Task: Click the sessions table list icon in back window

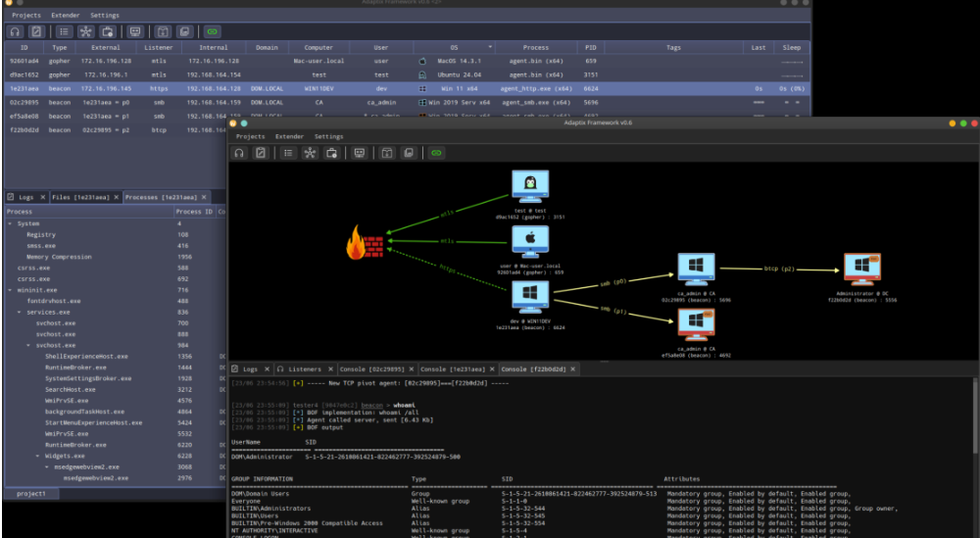Action: coord(64,31)
